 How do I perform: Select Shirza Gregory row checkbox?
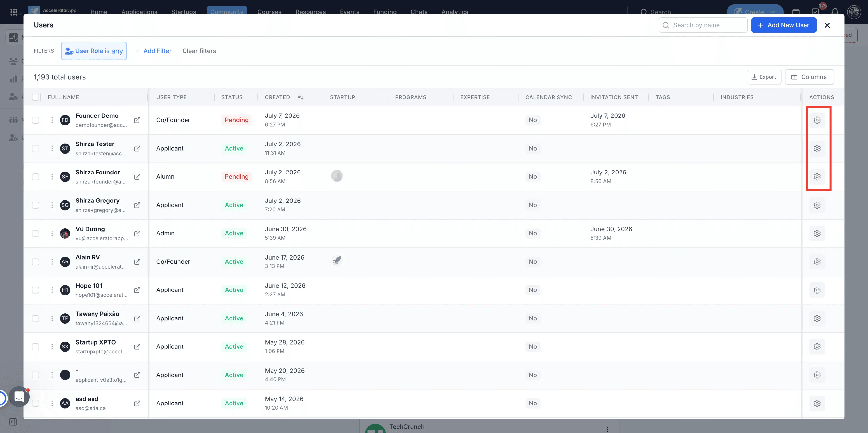tap(35, 205)
